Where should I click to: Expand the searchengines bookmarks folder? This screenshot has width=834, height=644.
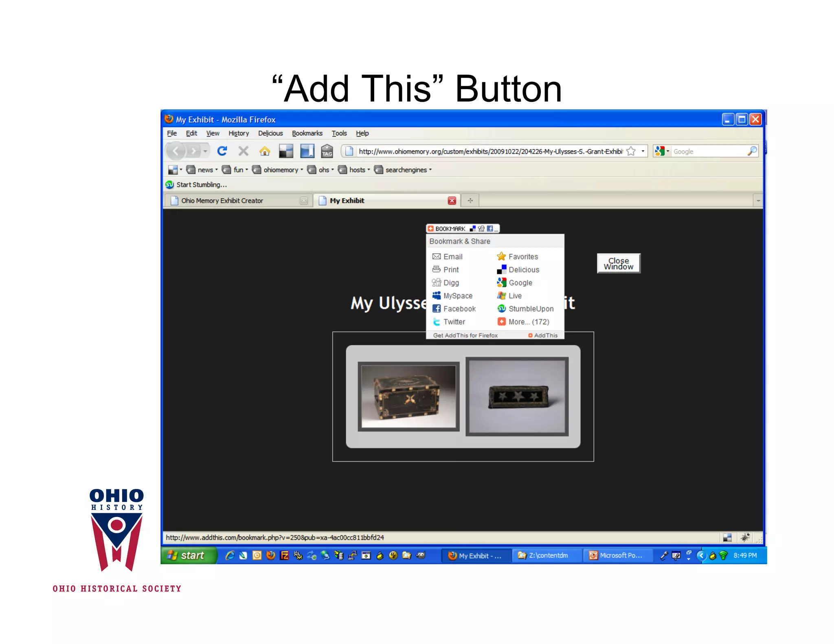point(403,170)
